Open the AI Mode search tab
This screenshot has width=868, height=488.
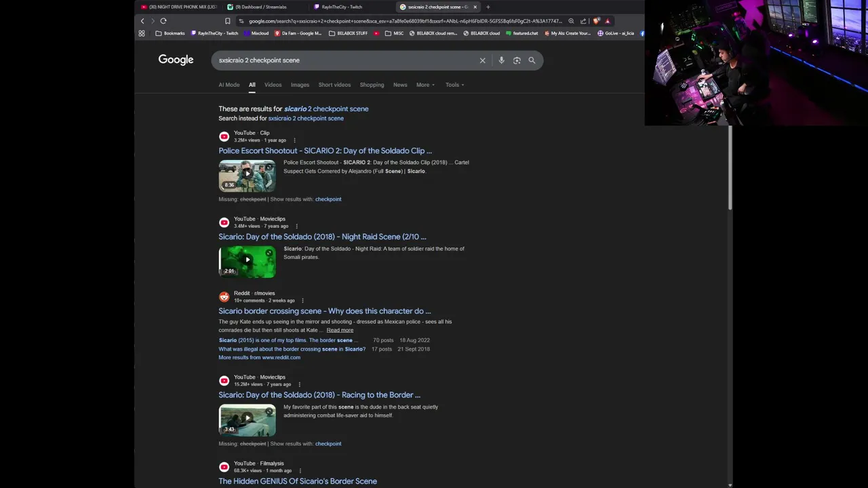(229, 85)
